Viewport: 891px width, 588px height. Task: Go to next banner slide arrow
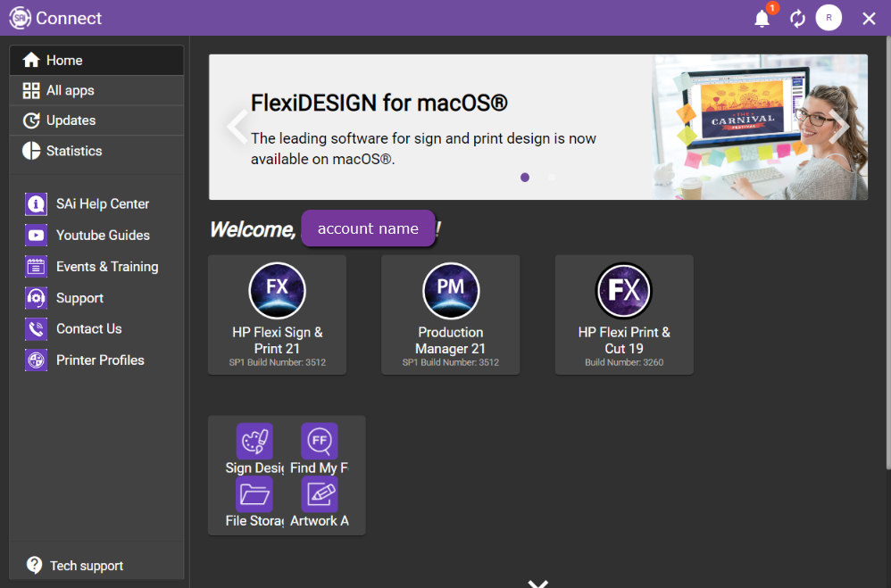pos(838,127)
